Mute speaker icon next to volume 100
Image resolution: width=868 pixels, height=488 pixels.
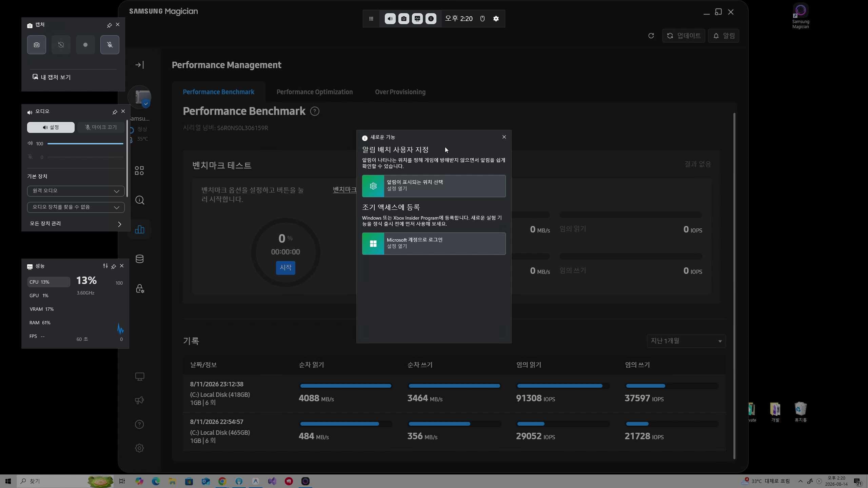[x=30, y=143]
